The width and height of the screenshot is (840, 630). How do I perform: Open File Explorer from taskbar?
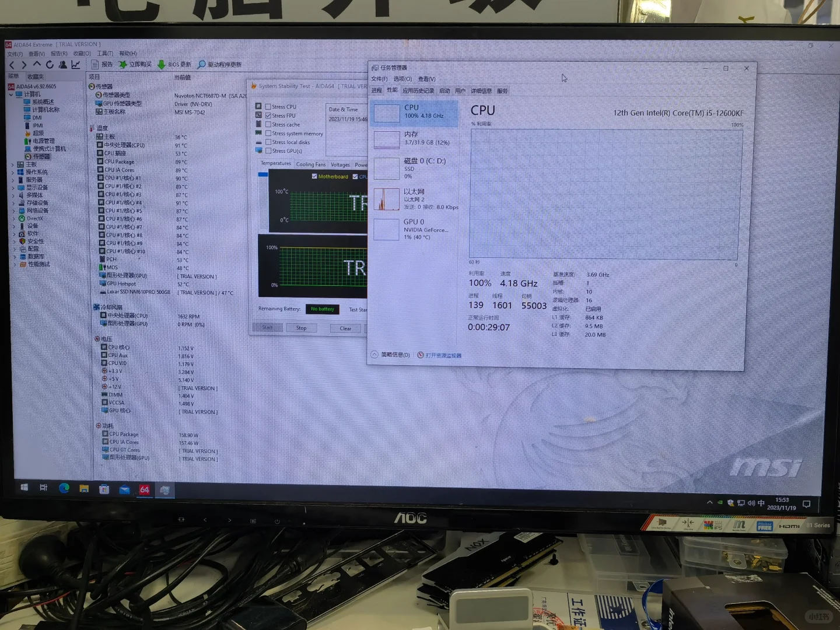coord(84,489)
